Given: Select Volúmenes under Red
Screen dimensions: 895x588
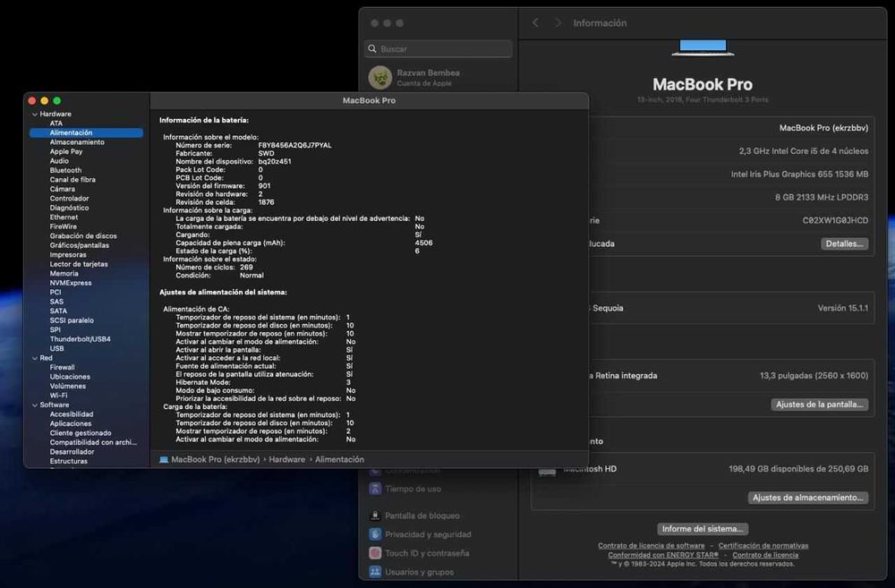Looking at the screenshot, I should [x=68, y=386].
